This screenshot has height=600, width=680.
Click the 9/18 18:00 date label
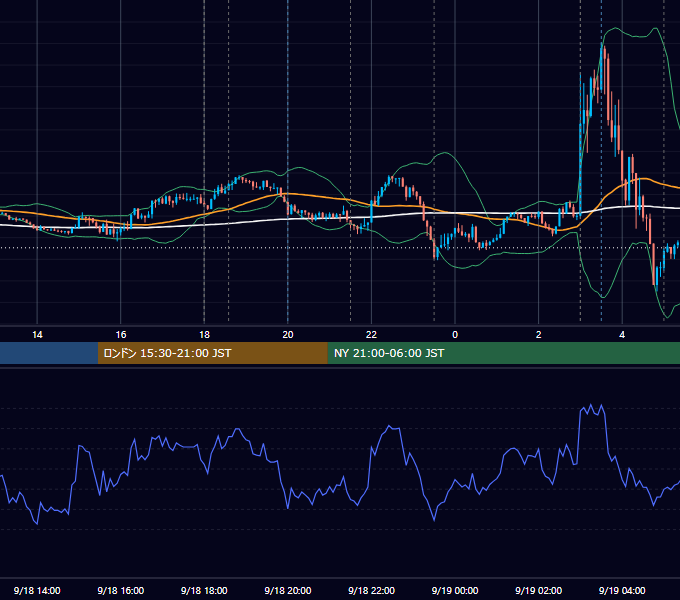click(x=204, y=590)
